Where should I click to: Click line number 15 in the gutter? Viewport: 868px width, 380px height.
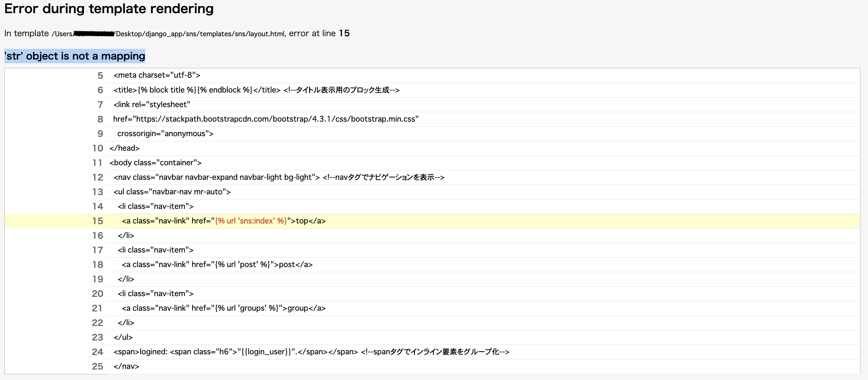[97, 221]
